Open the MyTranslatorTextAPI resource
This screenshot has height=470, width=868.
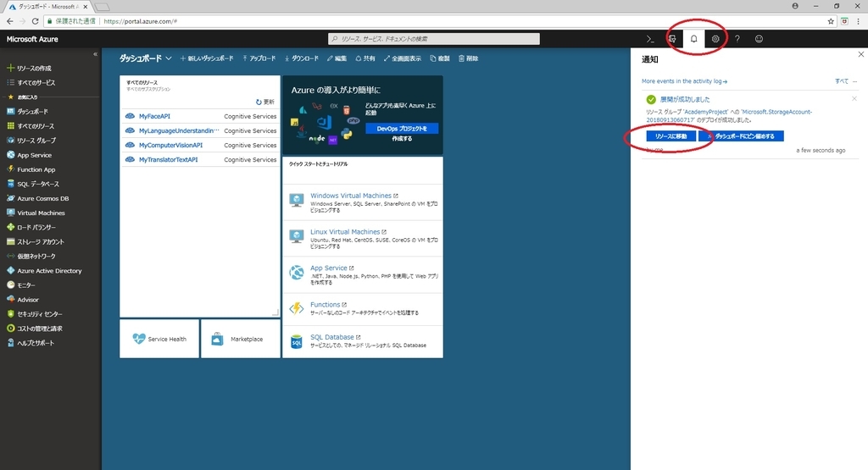(169, 159)
